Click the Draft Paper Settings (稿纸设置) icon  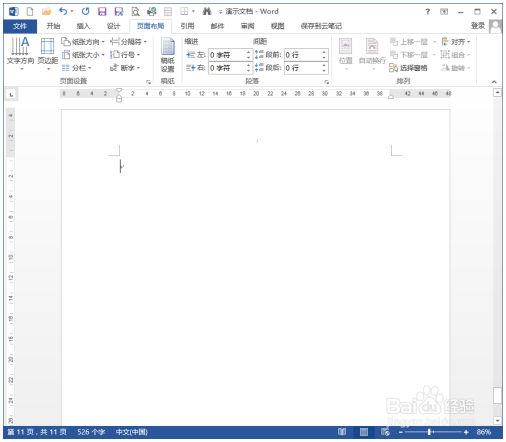[x=168, y=55]
